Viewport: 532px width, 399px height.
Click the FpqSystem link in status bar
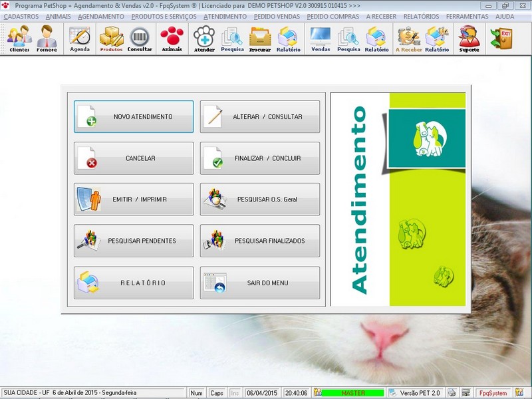point(493,393)
